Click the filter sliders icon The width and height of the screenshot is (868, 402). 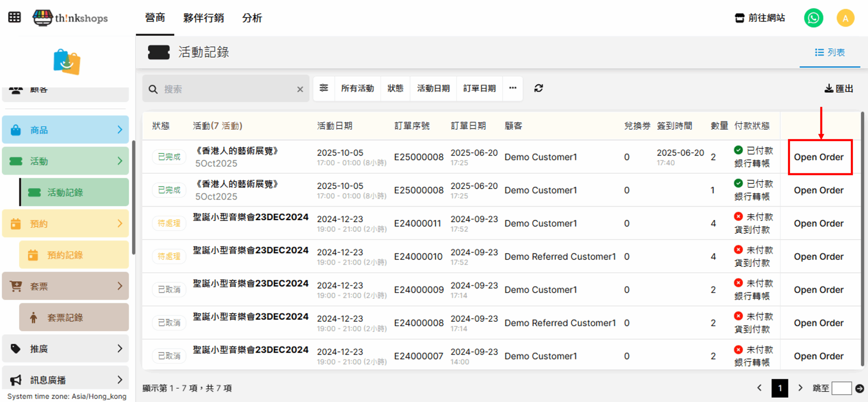pyautogui.click(x=324, y=88)
